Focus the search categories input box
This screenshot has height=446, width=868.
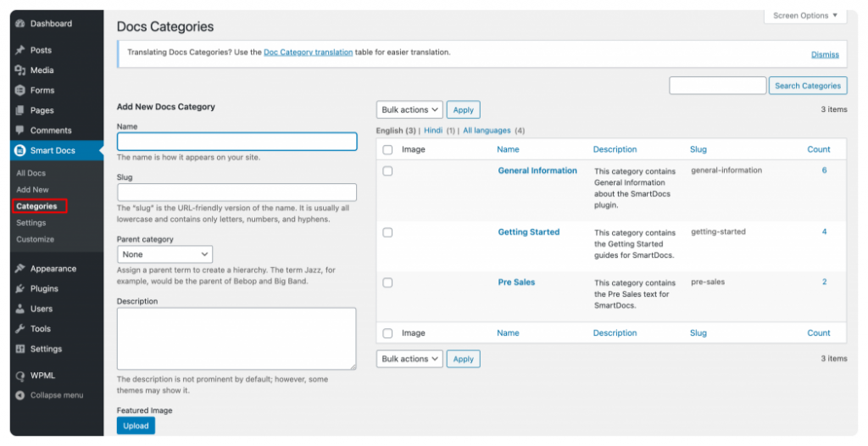tap(717, 86)
